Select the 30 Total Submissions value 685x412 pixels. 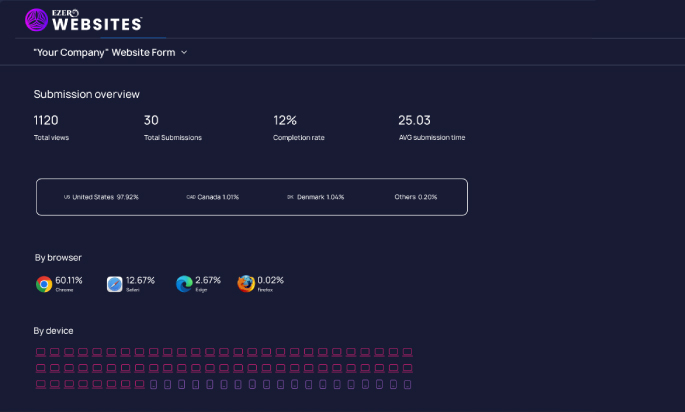click(151, 120)
